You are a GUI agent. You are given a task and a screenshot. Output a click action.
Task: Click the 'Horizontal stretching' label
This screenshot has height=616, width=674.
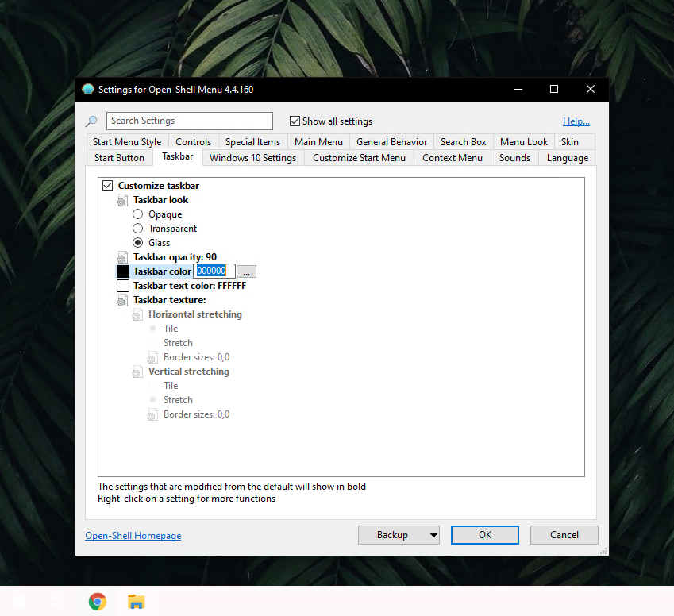tap(195, 314)
